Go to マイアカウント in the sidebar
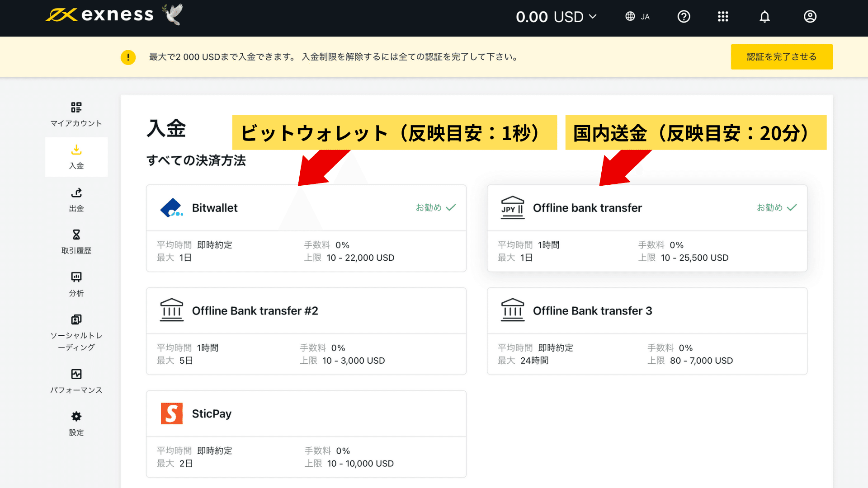Screen dimensions: 868x488 pos(76,114)
